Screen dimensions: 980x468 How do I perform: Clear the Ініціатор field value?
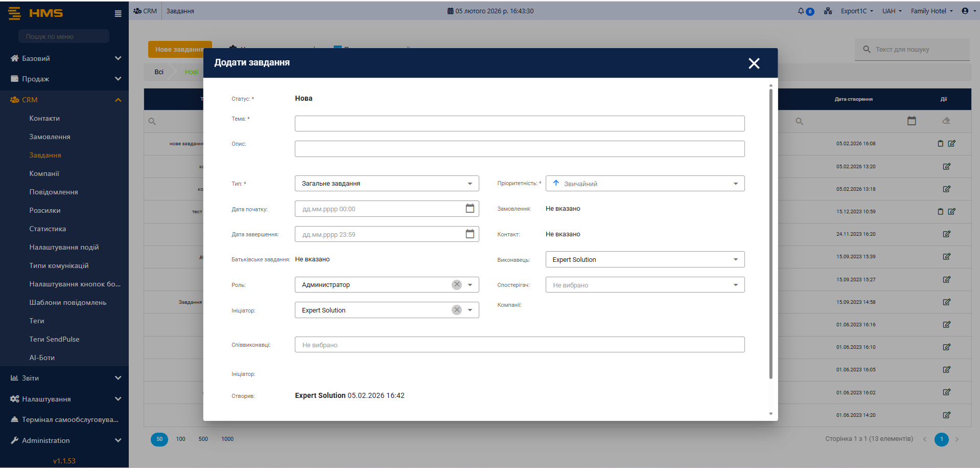tap(457, 310)
